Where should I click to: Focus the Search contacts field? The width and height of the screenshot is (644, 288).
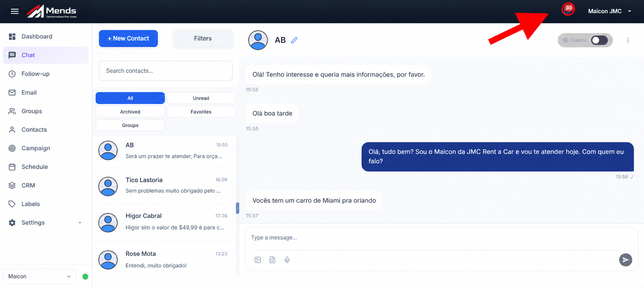[166, 71]
